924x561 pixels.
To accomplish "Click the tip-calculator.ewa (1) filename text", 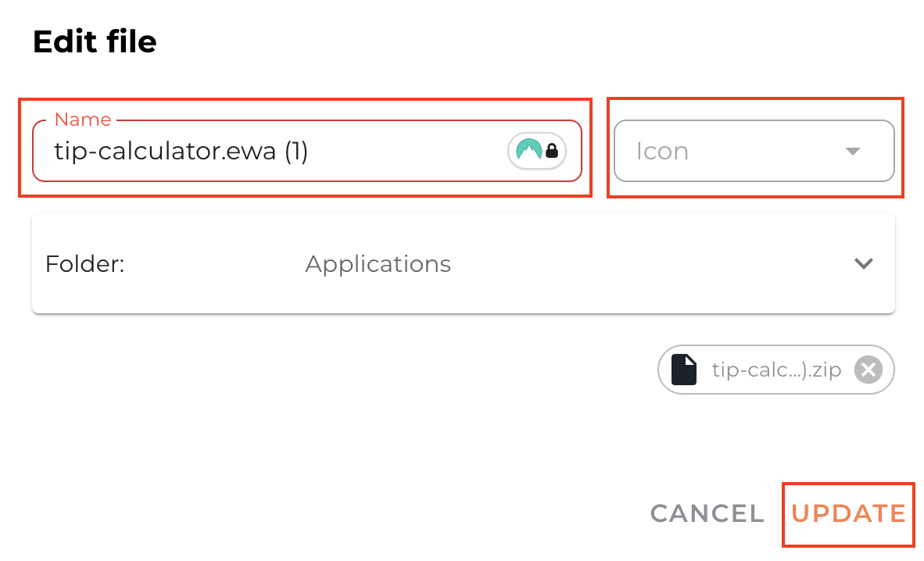I will coord(181,151).
